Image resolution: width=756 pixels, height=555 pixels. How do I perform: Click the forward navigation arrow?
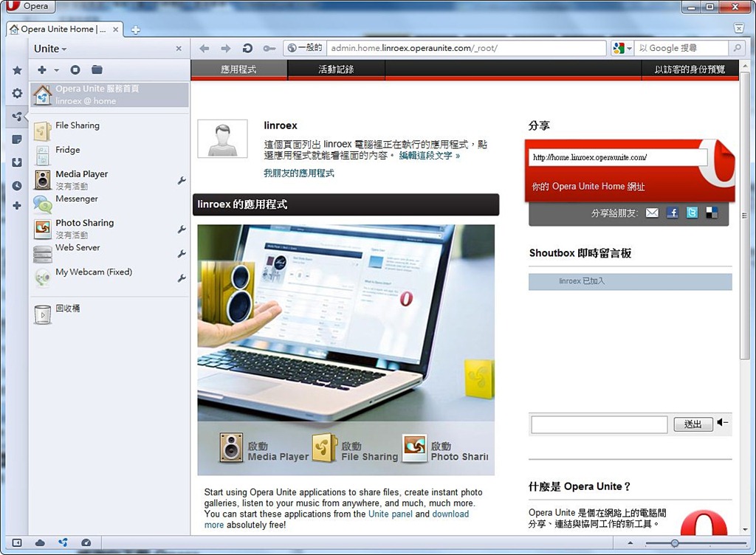click(x=226, y=48)
